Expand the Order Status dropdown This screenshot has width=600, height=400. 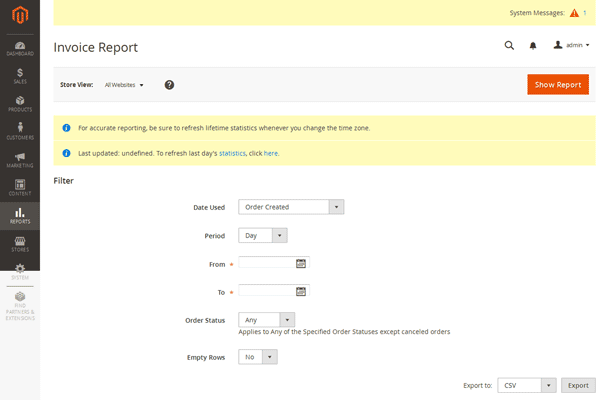(267, 320)
